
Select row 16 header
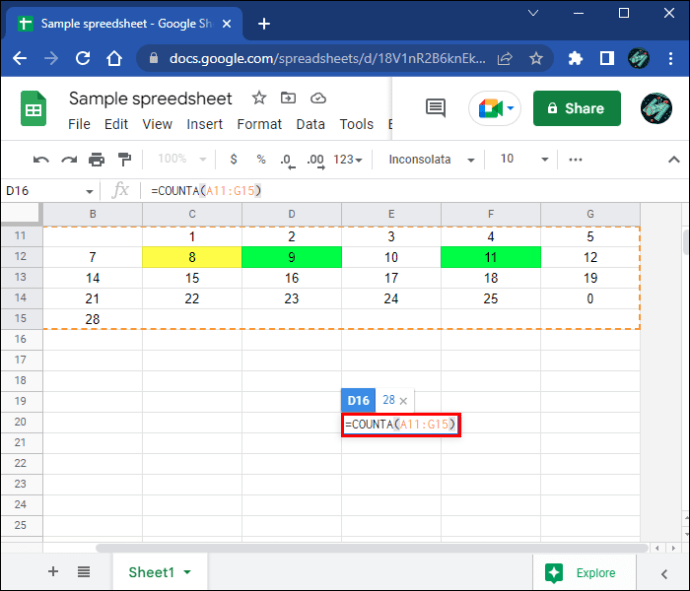(x=21, y=339)
